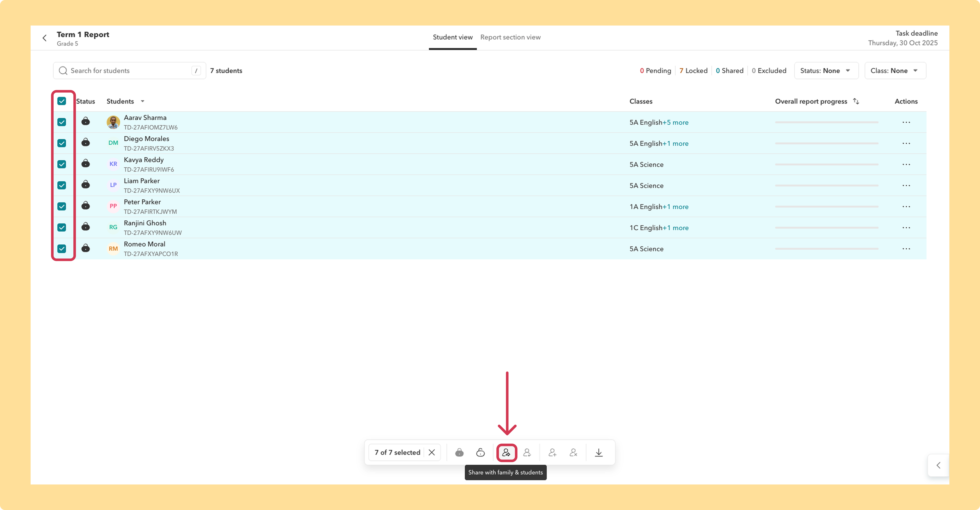Screen dimensions: 980x510
Task: Deselect Diego Morales's checkbox
Action: tap(62, 143)
